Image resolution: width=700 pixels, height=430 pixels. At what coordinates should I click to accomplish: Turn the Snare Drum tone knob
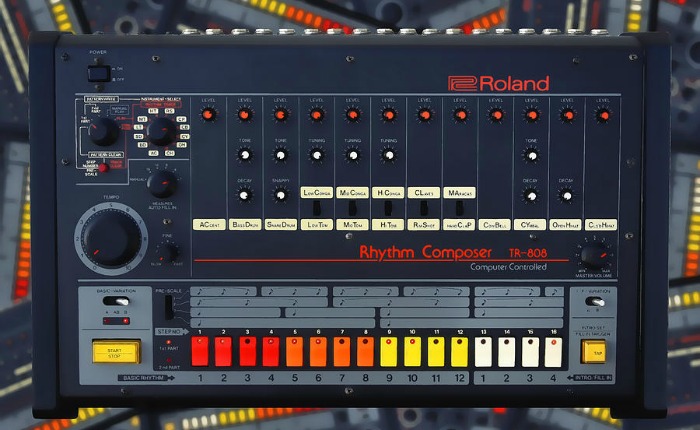pyautogui.click(x=280, y=155)
